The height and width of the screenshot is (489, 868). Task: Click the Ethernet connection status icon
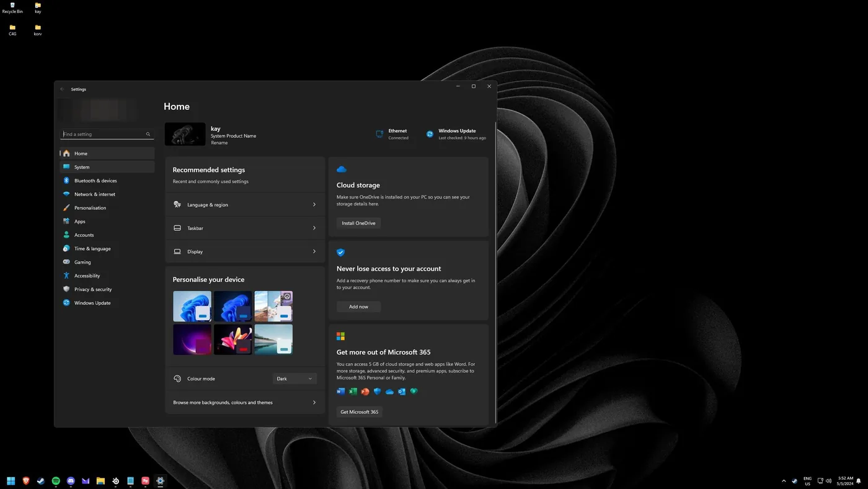click(x=379, y=134)
